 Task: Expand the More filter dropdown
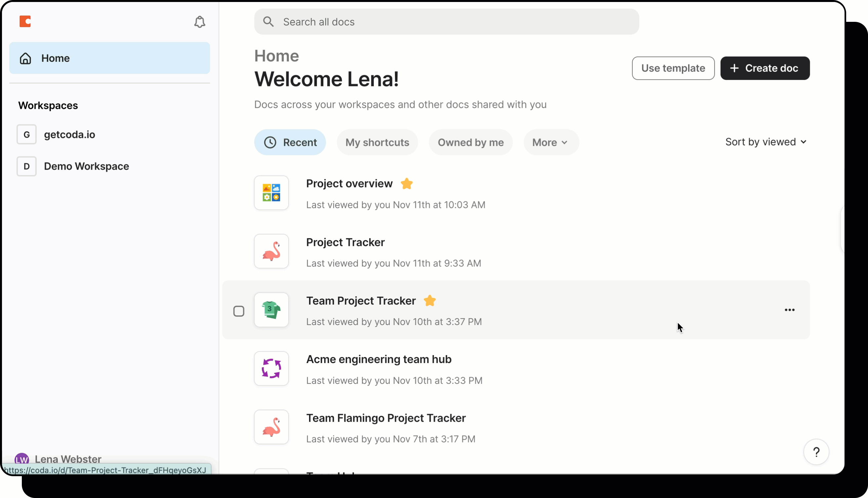(x=551, y=142)
